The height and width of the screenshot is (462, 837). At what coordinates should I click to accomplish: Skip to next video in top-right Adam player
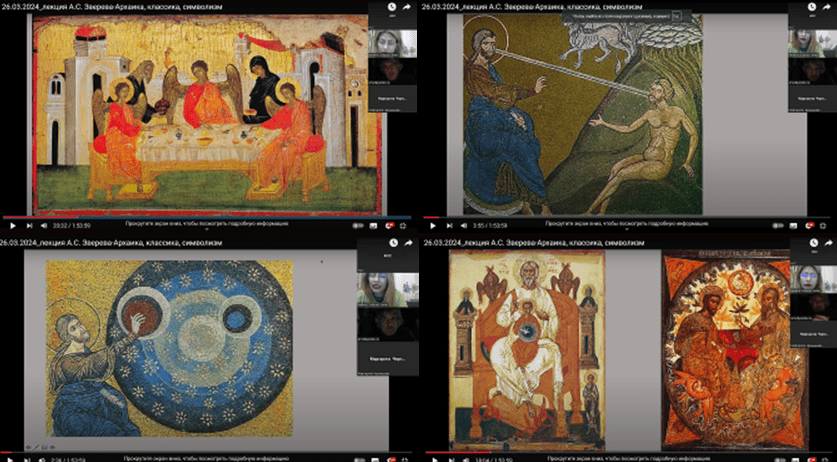point(449,226)
